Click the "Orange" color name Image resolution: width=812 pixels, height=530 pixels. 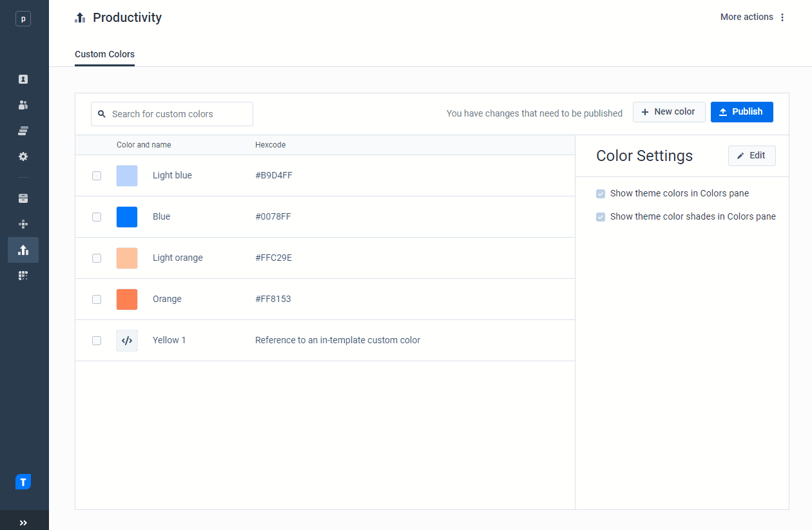pos(167,299)
